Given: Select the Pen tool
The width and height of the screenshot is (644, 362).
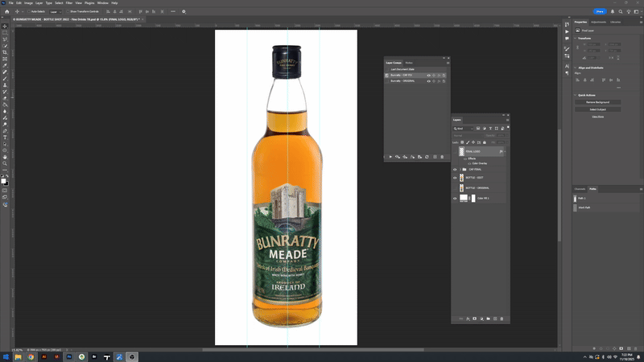Looking at the screenshot, I should (x=5, y=131).
